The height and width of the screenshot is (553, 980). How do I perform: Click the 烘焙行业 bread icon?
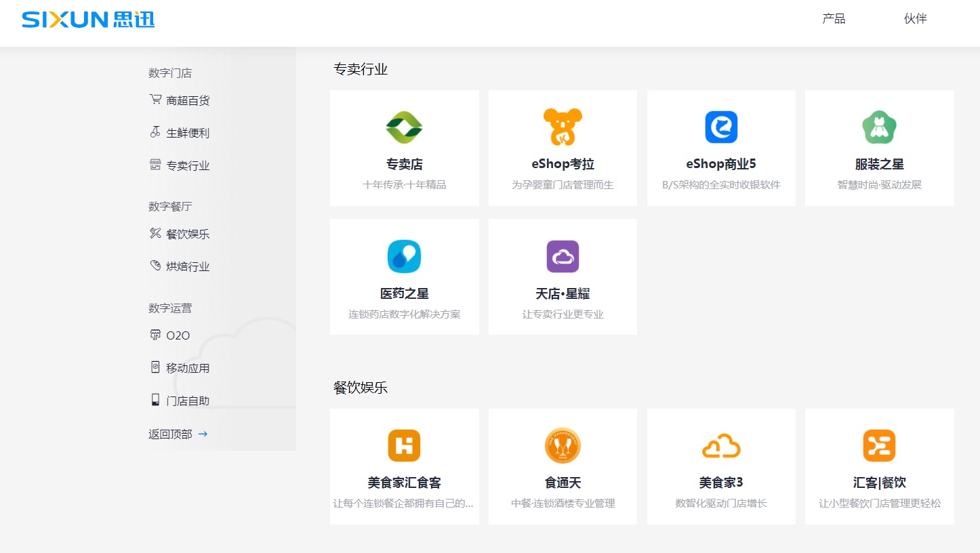155,266
